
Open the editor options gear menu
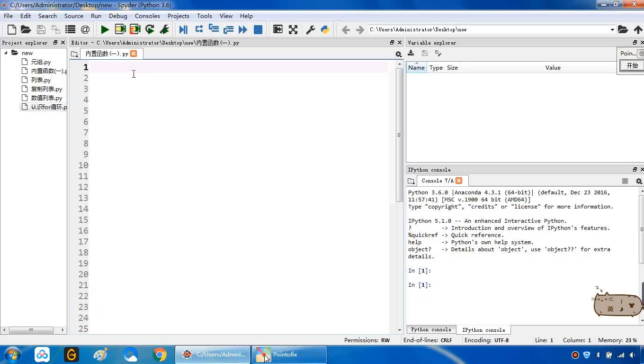[398, 54]
